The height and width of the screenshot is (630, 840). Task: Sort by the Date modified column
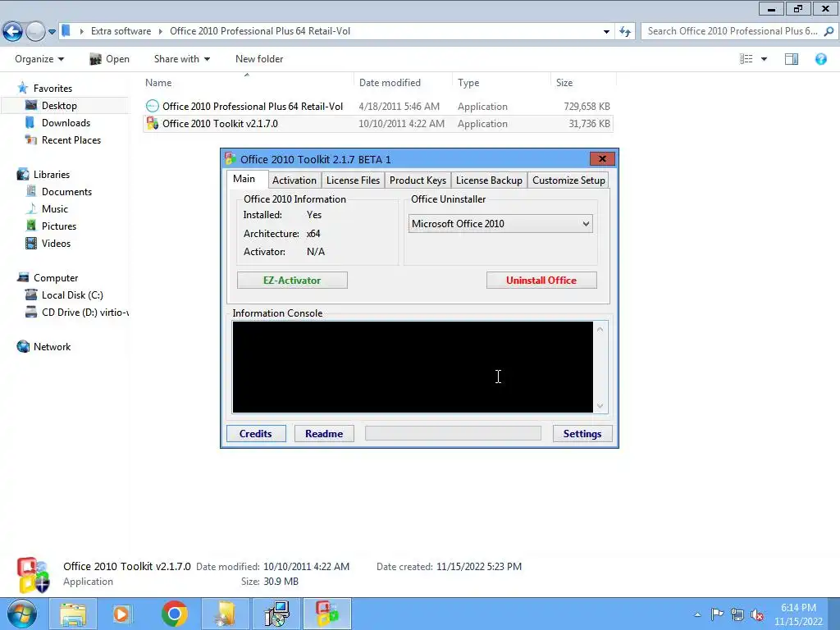403,83
